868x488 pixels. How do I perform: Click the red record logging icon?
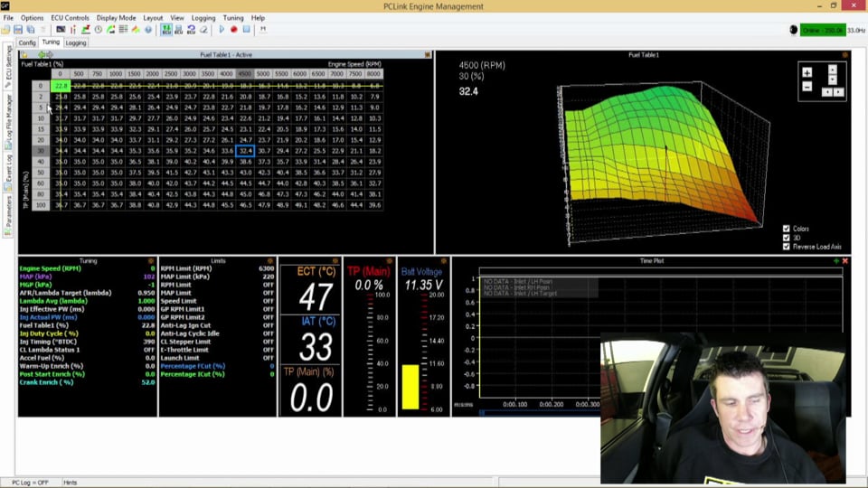[x=233, y=29]
